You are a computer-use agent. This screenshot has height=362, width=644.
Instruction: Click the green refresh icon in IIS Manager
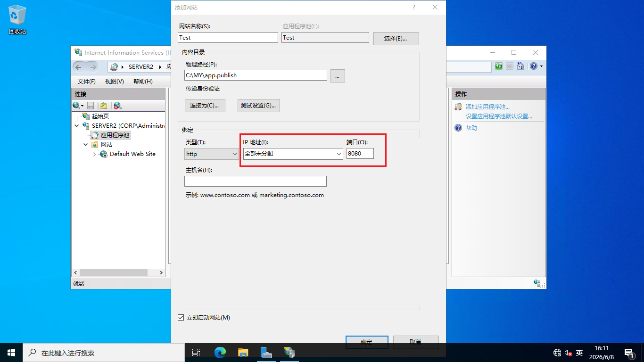(499, 66)
